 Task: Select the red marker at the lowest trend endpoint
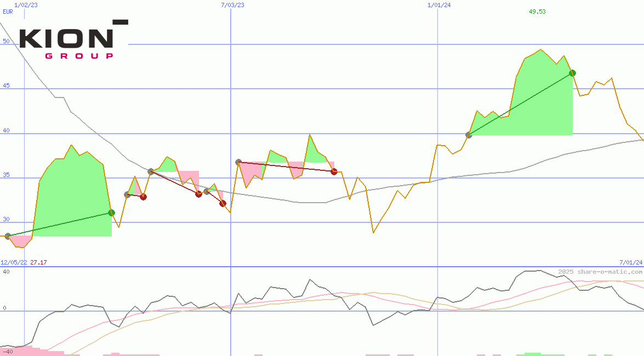tap(223, 203)
